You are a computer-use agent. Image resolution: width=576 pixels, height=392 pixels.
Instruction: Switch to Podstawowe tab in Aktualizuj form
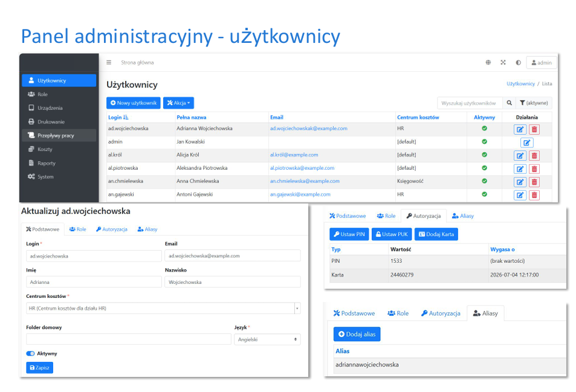click(43, 230)
